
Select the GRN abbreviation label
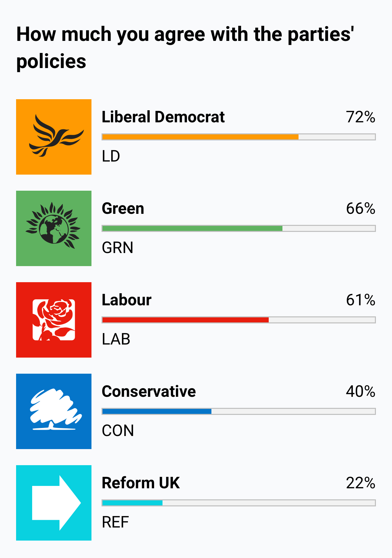point(118,248)
